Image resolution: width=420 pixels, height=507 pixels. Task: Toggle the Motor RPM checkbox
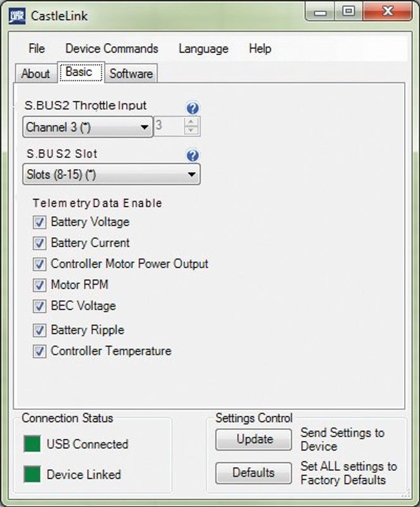pyautogui.click(x=39, y=285)
